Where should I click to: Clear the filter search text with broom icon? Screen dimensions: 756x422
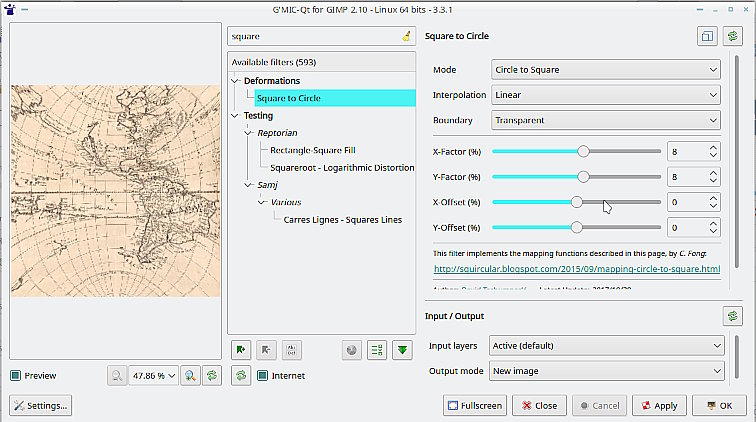(406, 36)
